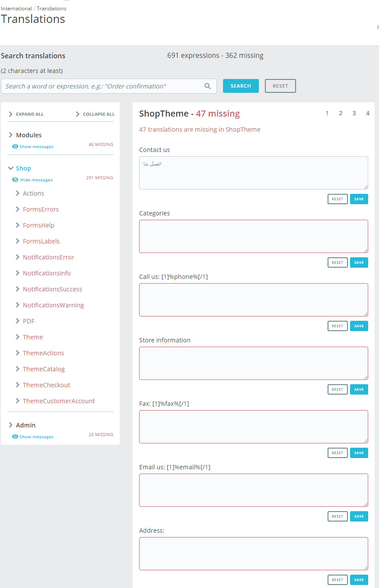Click the Store information translation textarea
The width and height of the screenshot is (379, 588).
click(x=253, y=363)
